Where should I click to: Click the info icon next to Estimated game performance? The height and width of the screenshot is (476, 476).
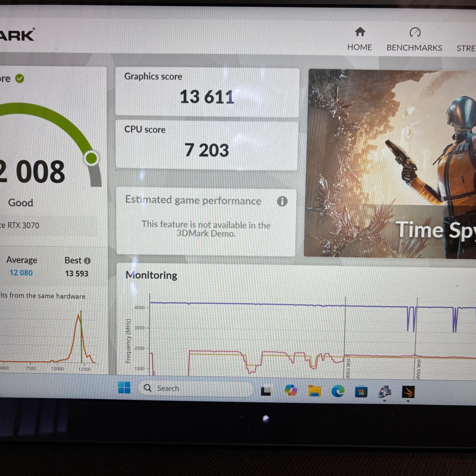click(282, 201)
